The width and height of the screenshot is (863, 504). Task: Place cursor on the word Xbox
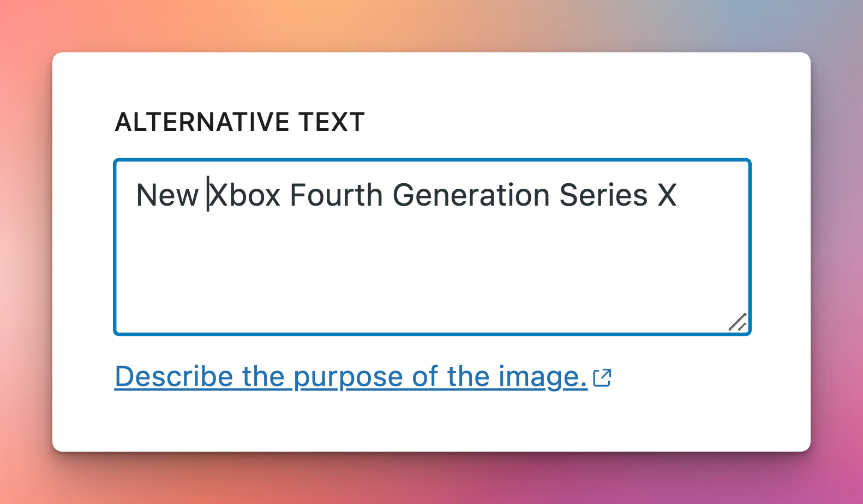245,195
